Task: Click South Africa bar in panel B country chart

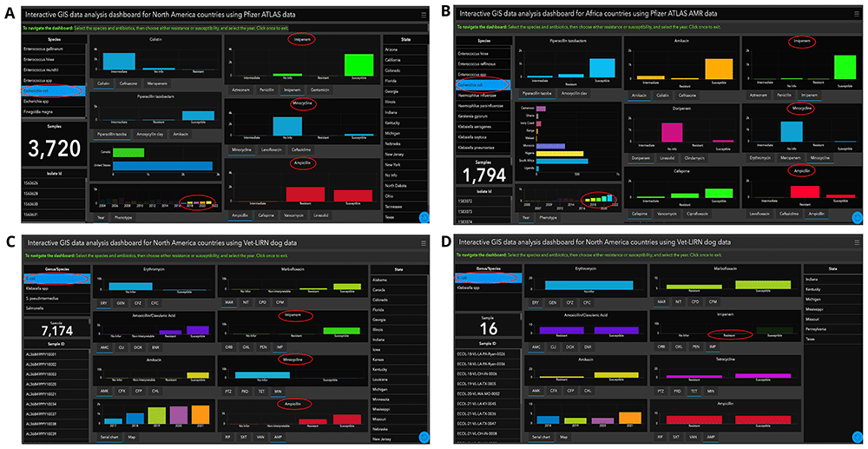Action: click(x=562, y=161)
